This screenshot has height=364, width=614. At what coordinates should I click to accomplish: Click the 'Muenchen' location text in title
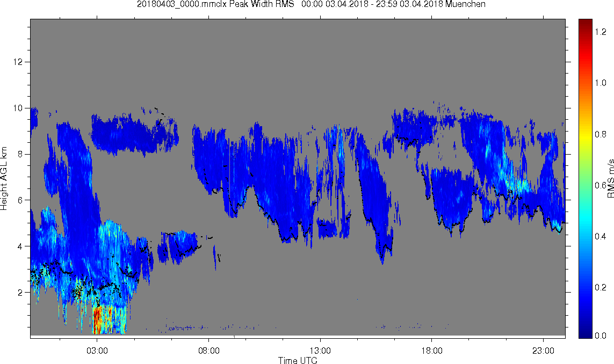pyautogui.click(x=465, y=4)
